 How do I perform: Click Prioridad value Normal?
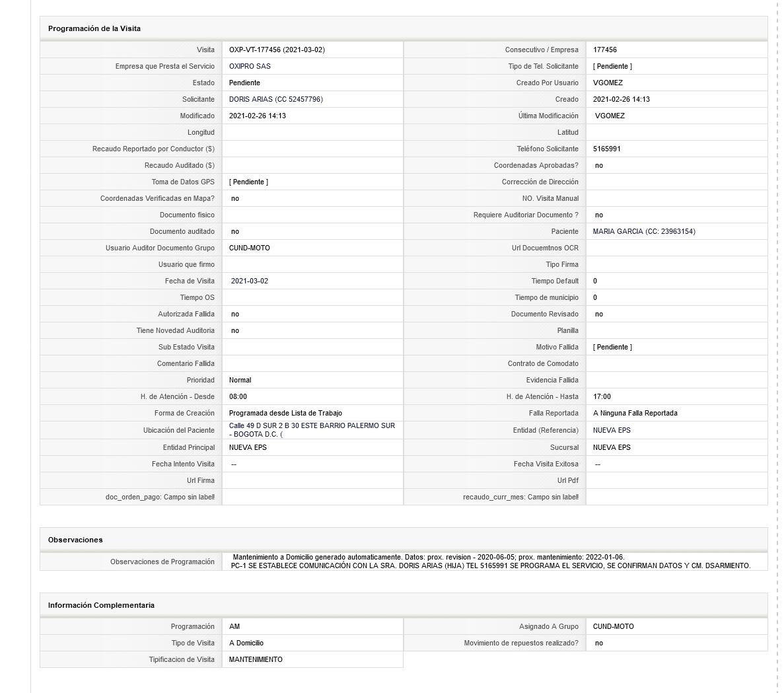[x=240, y=380]
